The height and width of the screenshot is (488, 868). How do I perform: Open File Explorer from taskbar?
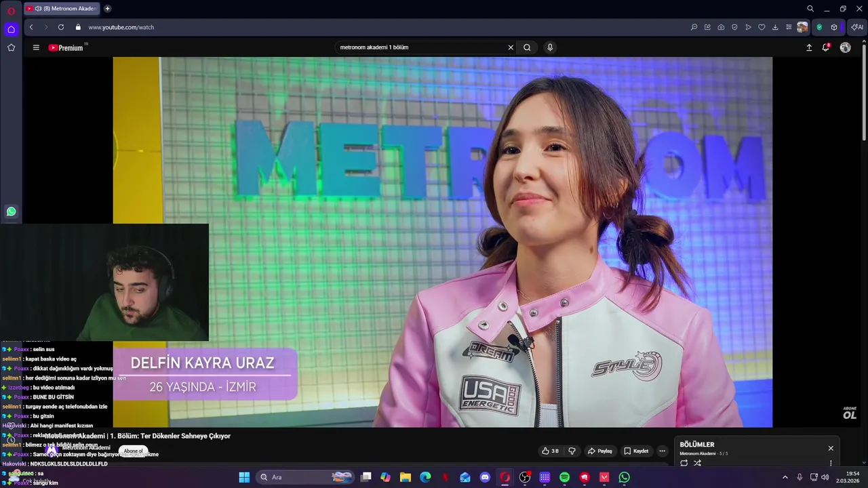click(x=406, y=477)
